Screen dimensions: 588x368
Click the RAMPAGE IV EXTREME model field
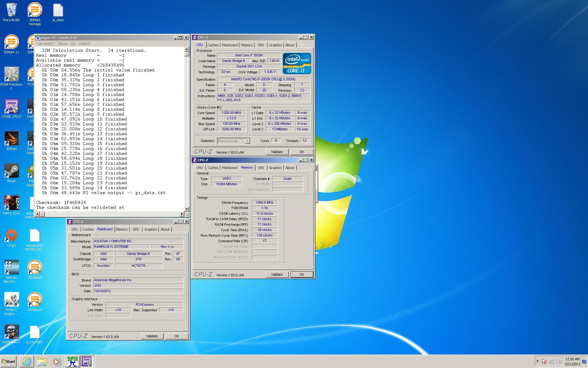(x=122, y=247)
